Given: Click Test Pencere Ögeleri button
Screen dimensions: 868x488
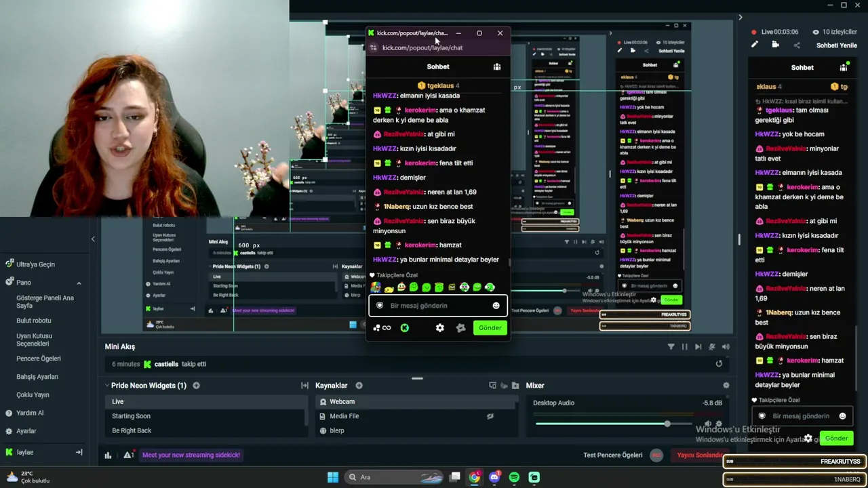Looking at the screenshot, I should click(612, 455).
